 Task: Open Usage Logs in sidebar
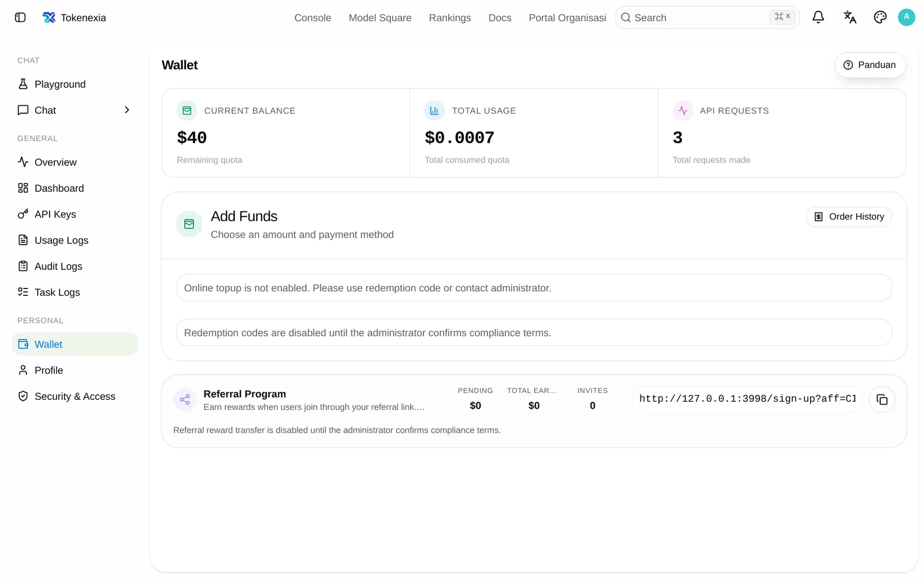75,240
